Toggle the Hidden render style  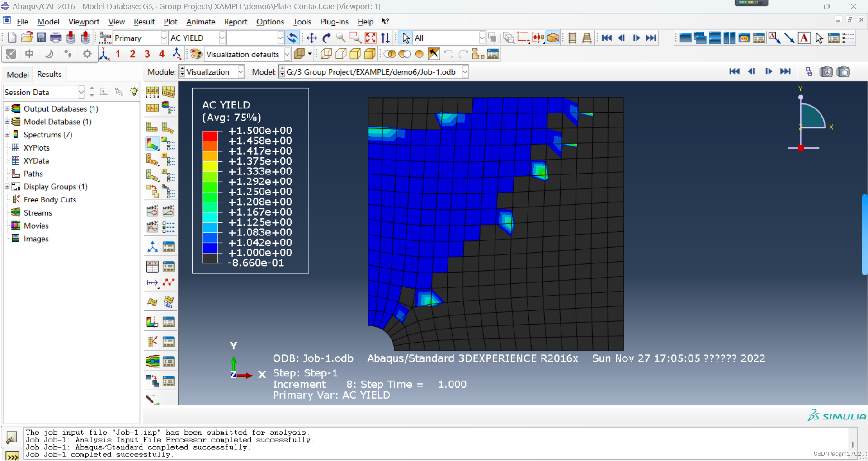(341, 54)
